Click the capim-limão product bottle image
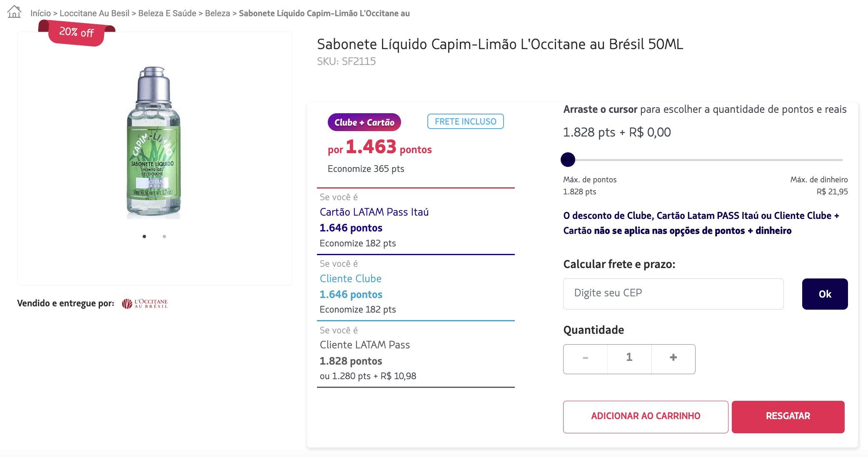Image resolution: width=868 pixels, height=457 pixels. click(154, 142)
